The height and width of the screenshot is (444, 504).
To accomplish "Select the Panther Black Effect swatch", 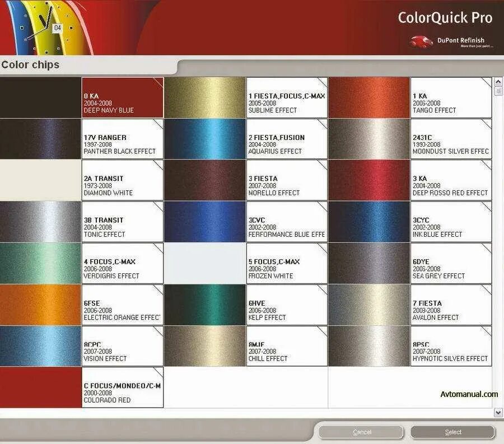I will 40,139.
